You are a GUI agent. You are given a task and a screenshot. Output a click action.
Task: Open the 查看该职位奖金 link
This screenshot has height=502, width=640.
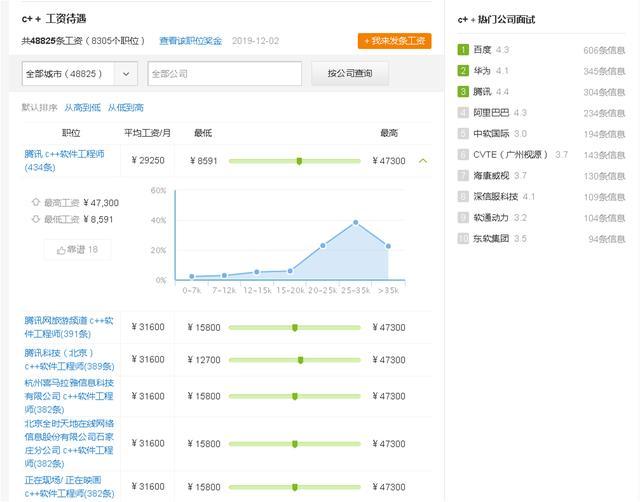190,41
